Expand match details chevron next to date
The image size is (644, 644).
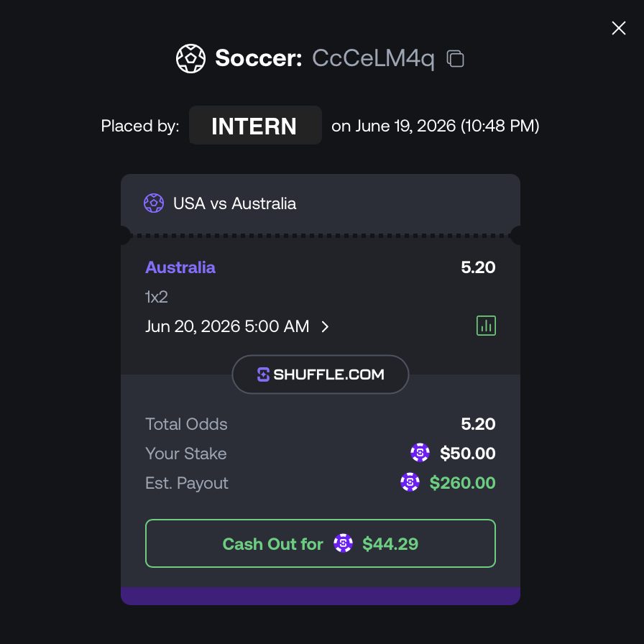[x=325, y=327]
